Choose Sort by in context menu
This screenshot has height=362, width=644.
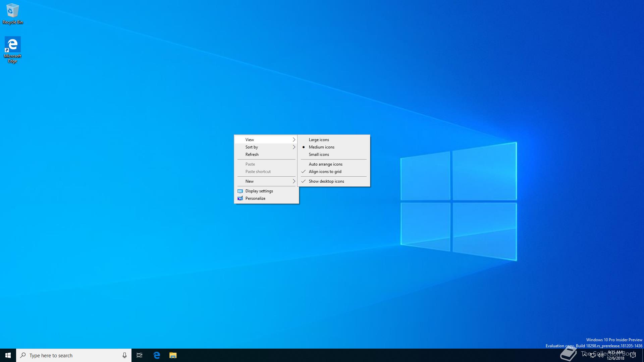(x=266, y=147)
